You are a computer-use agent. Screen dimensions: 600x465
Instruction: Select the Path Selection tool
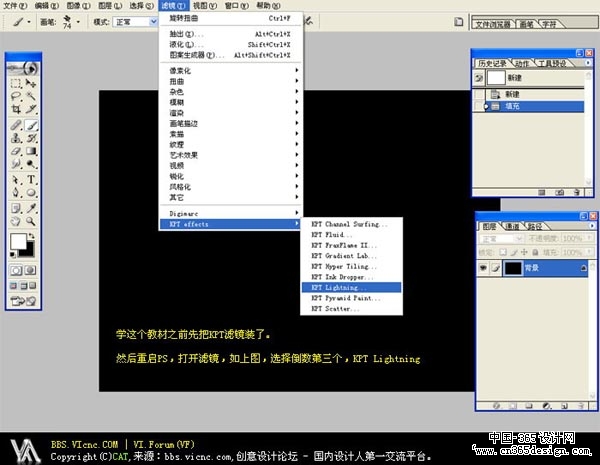(16, 179)
